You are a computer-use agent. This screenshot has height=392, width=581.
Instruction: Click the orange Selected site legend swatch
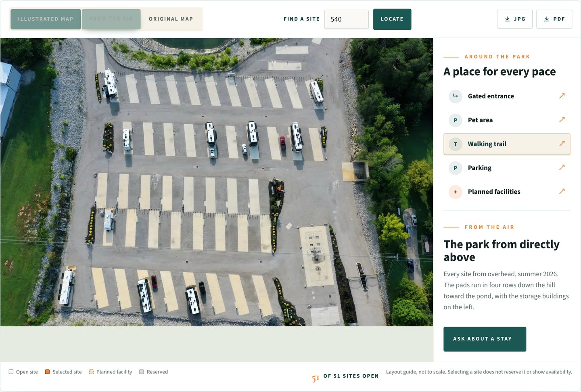pyautogui.click(x=47, y=372)
